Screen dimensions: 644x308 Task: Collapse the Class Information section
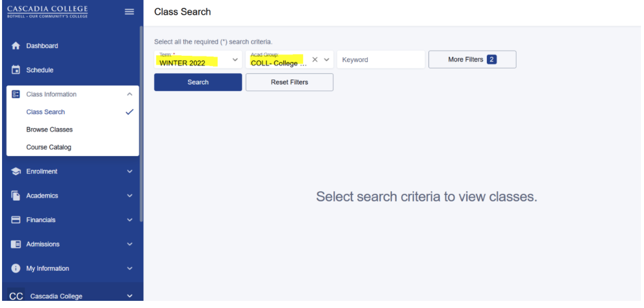[x=130, y=94]
